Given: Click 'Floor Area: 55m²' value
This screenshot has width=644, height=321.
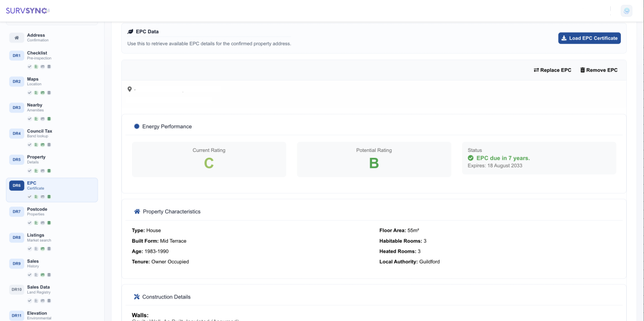Looking at the screenshot, I should (x=399, y=230).
